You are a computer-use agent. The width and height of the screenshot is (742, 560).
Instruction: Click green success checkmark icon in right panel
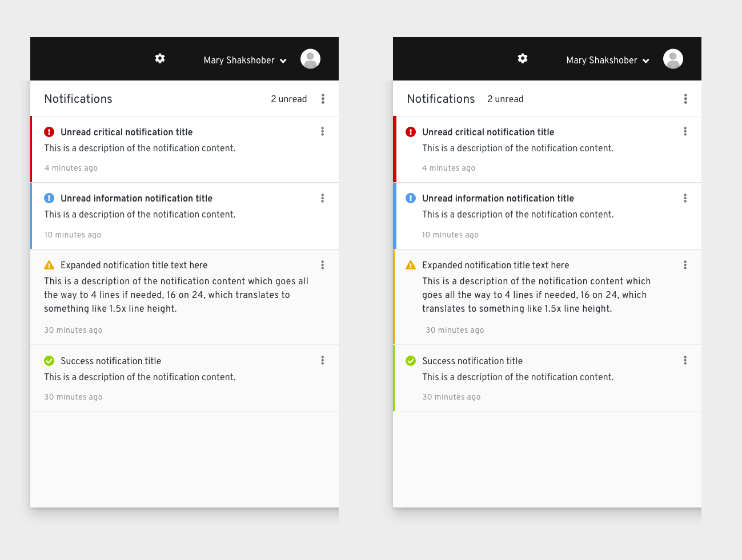click(x=411, y=361)
